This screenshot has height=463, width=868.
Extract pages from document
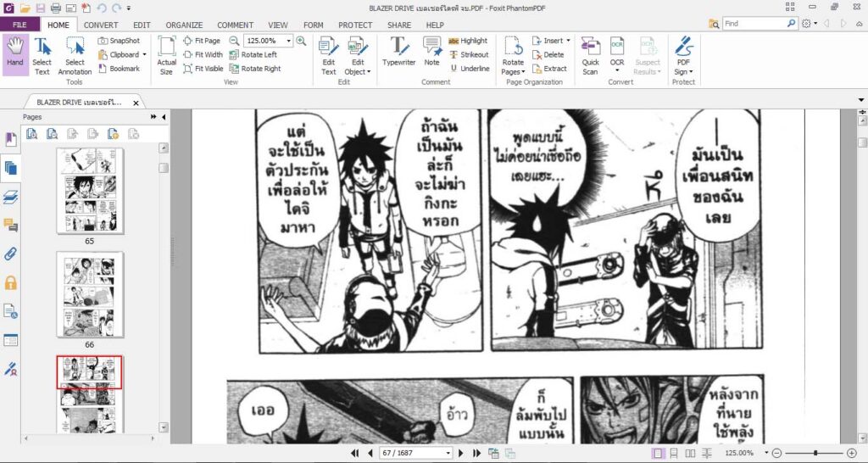pyautogui.click(x=549, y=69)
